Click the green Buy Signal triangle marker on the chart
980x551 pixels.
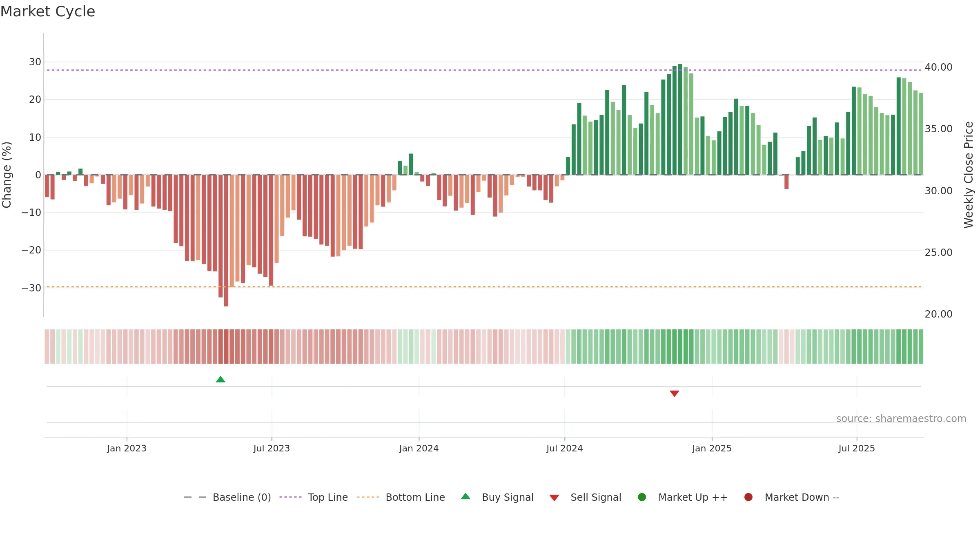pos(220,380)
